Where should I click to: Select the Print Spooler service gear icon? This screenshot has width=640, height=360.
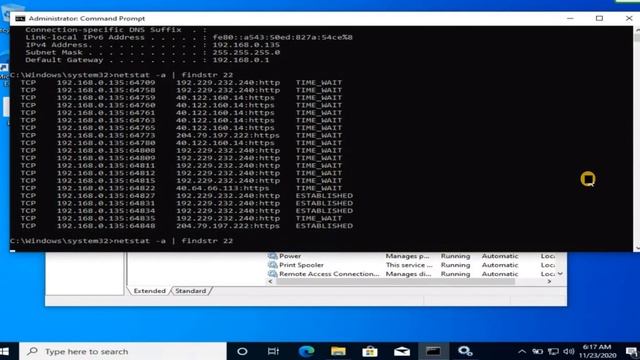coord(272,265)
